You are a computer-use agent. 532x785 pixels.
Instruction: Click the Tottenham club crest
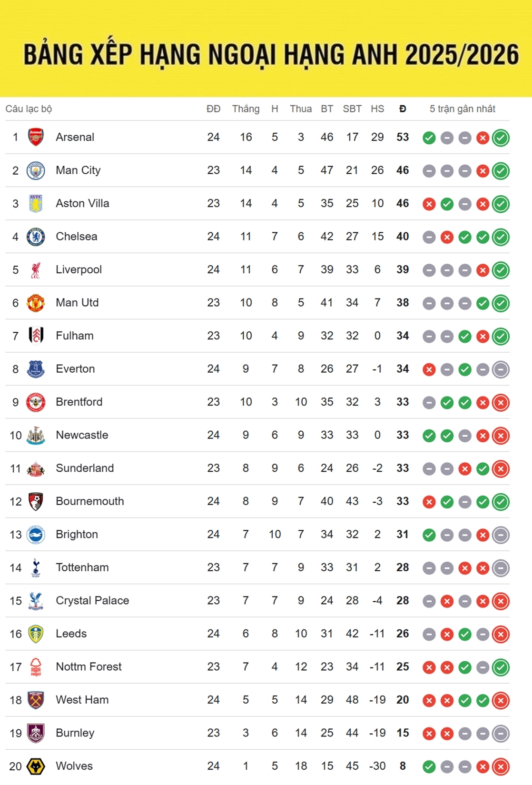[x=36, y=567]
